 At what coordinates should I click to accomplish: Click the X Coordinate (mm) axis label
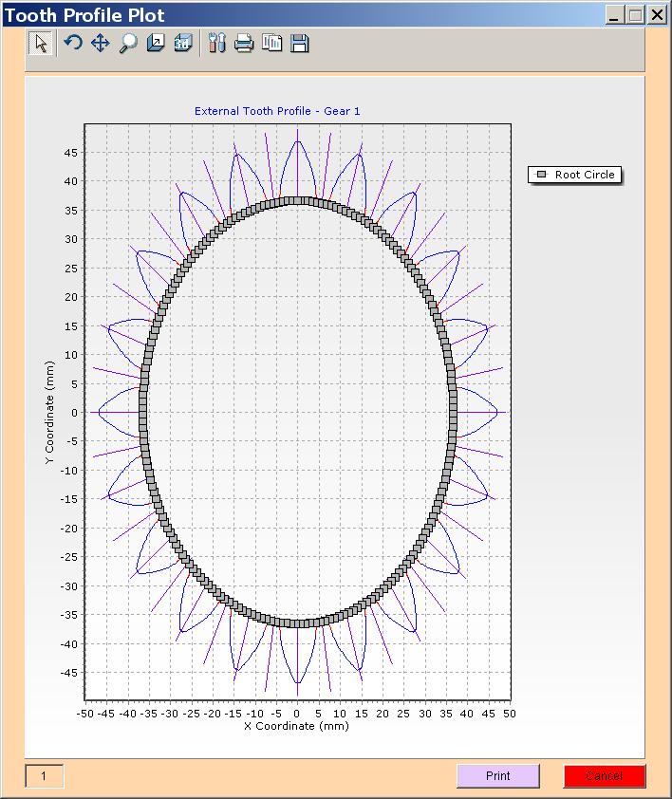coord(296,726)
